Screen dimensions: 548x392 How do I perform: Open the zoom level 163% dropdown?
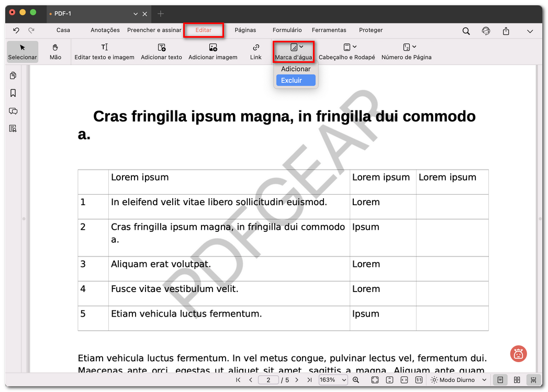point(333,380)
